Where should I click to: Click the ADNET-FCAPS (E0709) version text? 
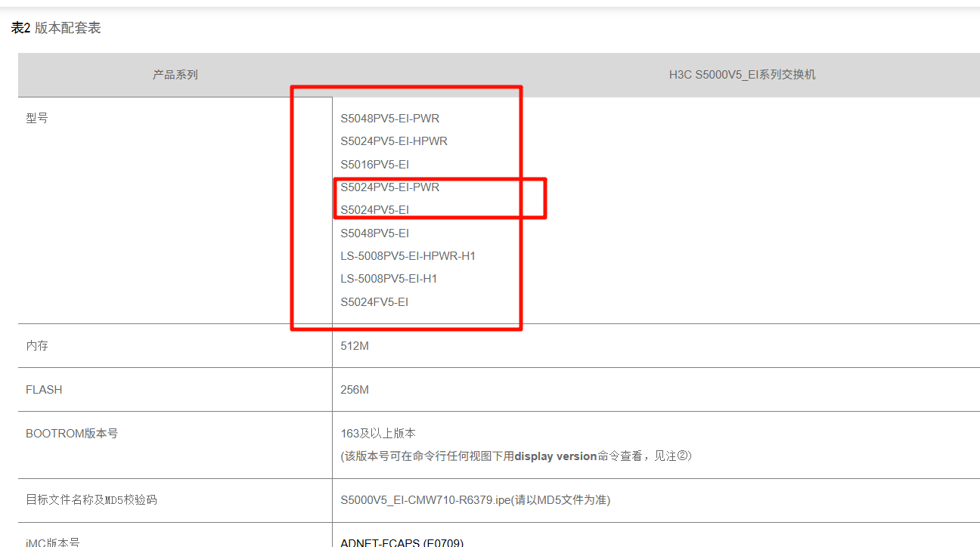point(402,542)
